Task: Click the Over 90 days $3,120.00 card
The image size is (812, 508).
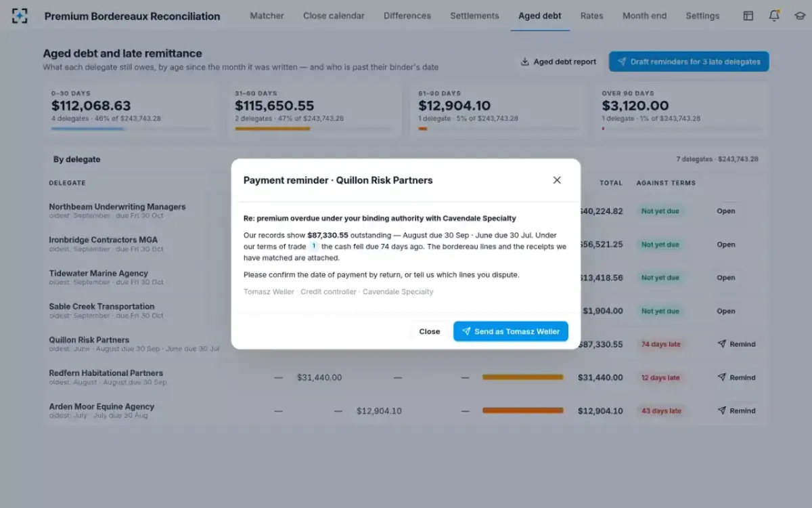Action: click(x=682, y=110)
